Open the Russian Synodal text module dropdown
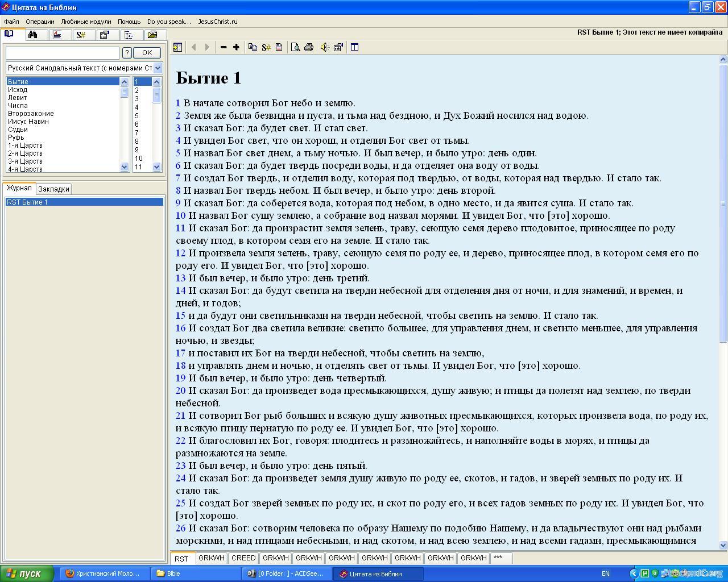Screen dimensions: 728x582 158,68
